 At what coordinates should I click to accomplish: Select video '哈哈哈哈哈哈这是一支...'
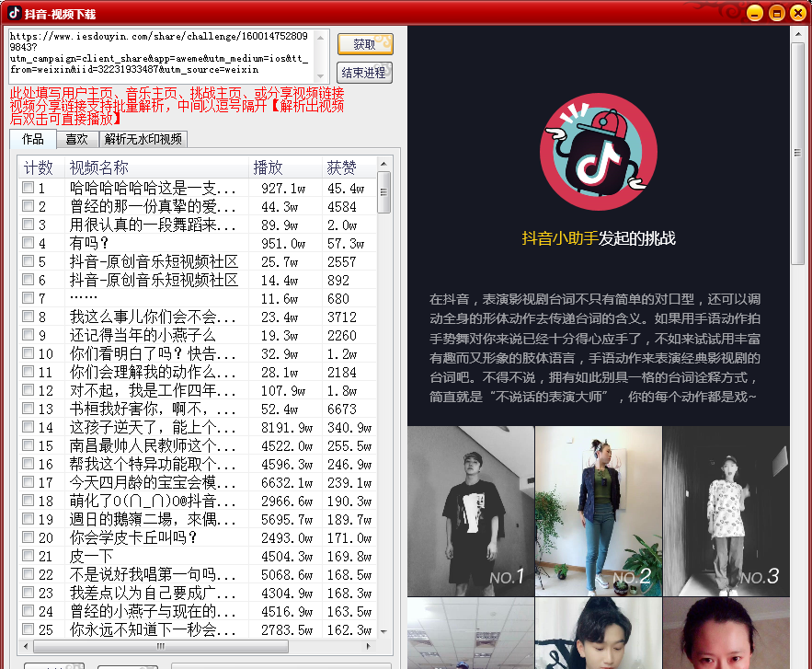[153, 188]
